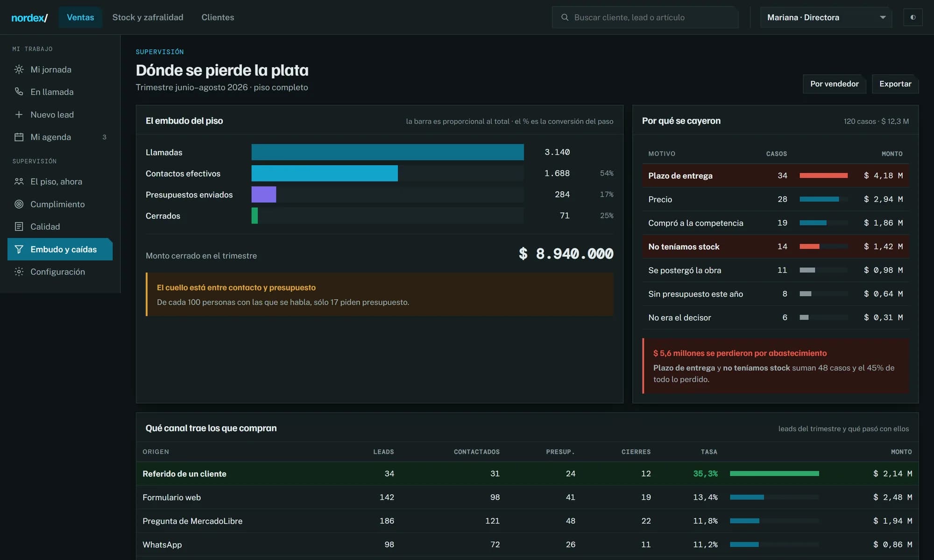Click the Por vendedor button
The height and width of the screenshot is (560, 934).
click(834, 84)
